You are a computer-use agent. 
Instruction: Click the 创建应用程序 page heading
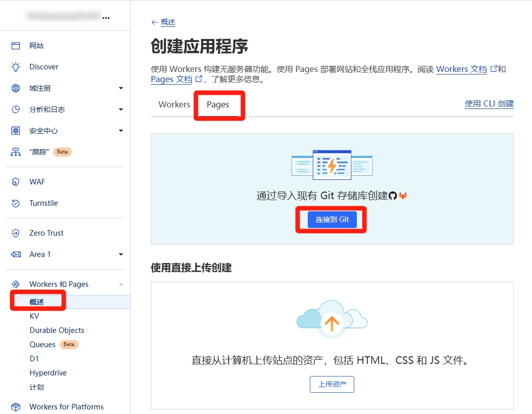coord(199,46)
